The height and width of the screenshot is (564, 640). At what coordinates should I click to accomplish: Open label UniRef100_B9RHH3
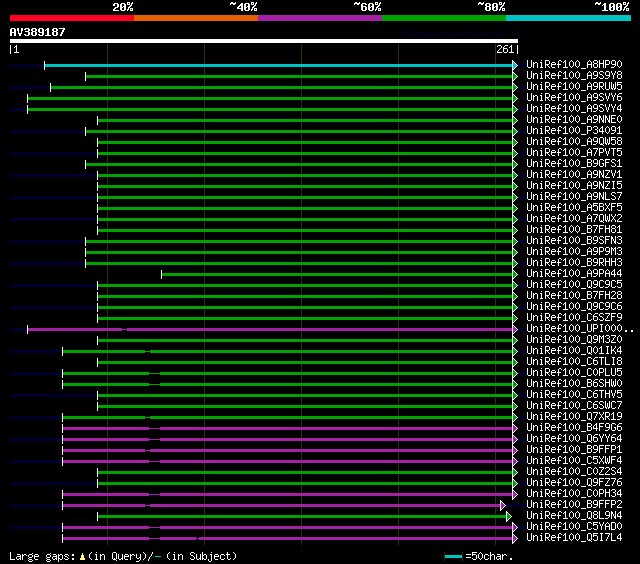coord(574,263)
